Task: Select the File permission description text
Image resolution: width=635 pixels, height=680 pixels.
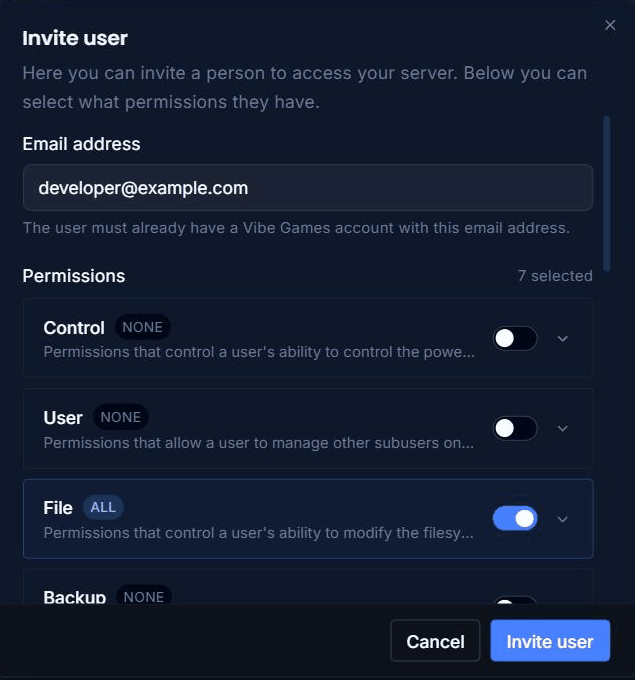Action: tap(259, 533)
